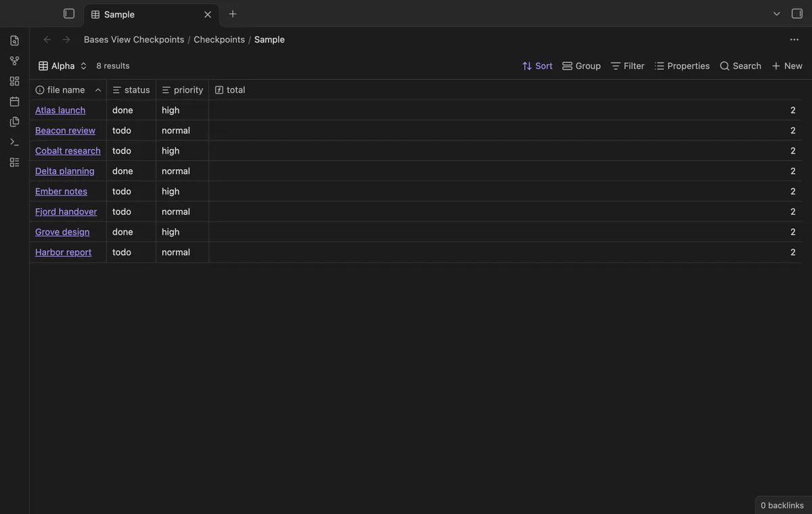This screenshot has width=812, height=514.
Task: Select Grove design priority cell high
Action: click(x=182, y=232)
